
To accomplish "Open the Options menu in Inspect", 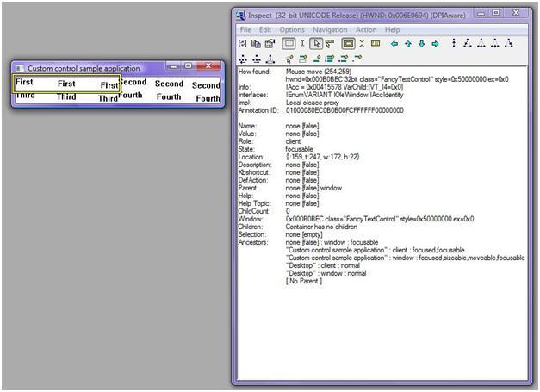I will pos(292,29).
